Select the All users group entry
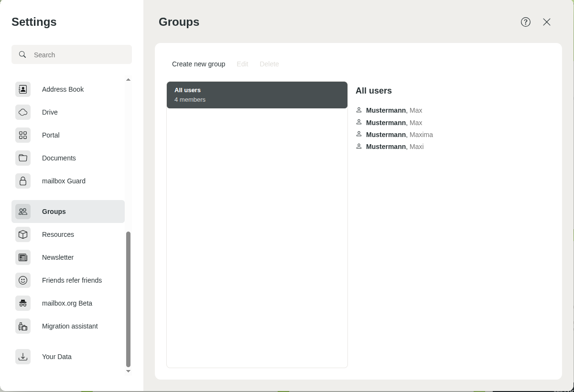574x392 pixels. point(257,95)
